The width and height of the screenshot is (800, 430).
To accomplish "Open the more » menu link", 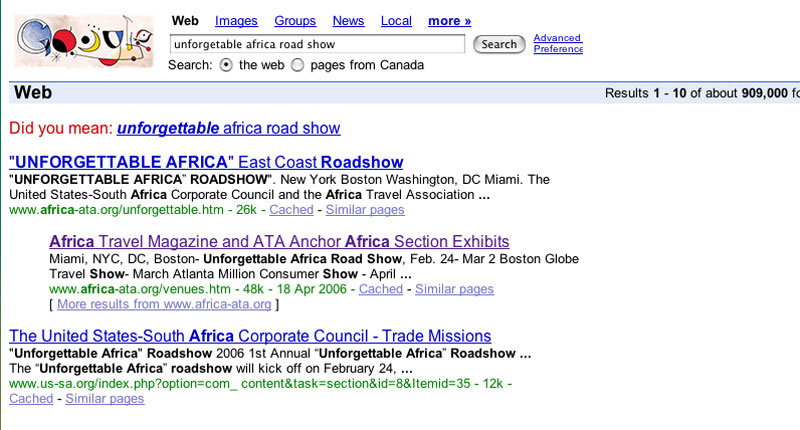I will (x=449, y=21).
